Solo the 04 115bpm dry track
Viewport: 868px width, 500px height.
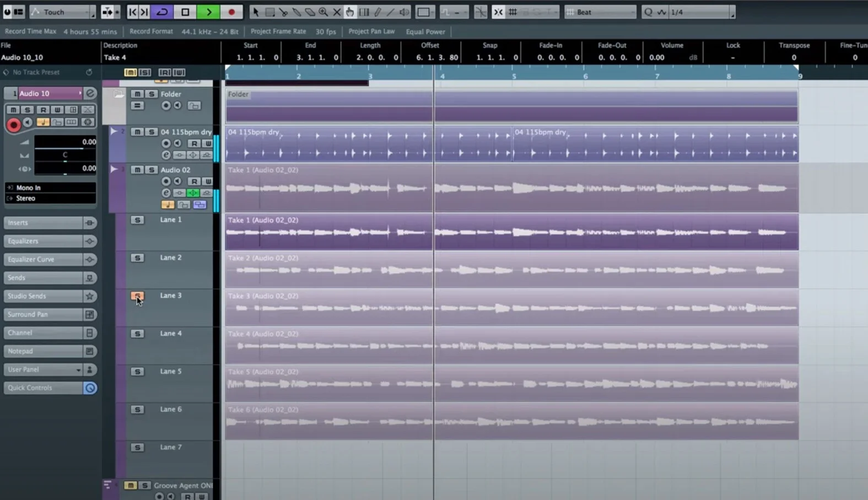coord(151,132)
